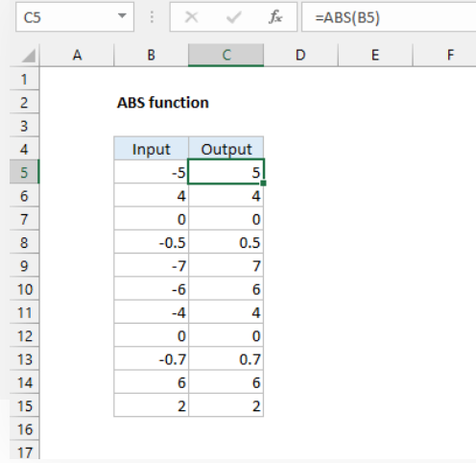
Task: Click the Cancel X icon in formula bar
Action: pos(191,17)
